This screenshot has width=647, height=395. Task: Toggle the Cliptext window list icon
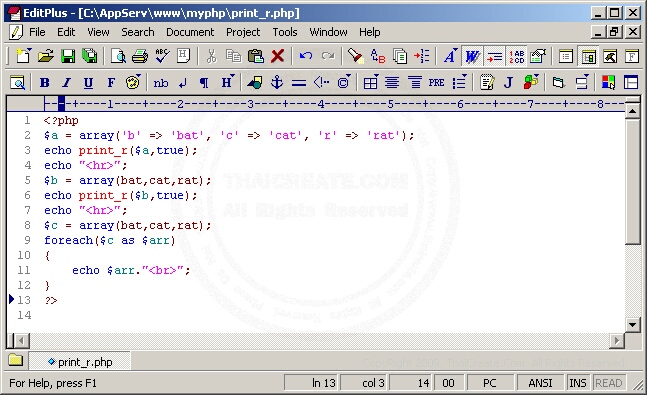point(566,56)
